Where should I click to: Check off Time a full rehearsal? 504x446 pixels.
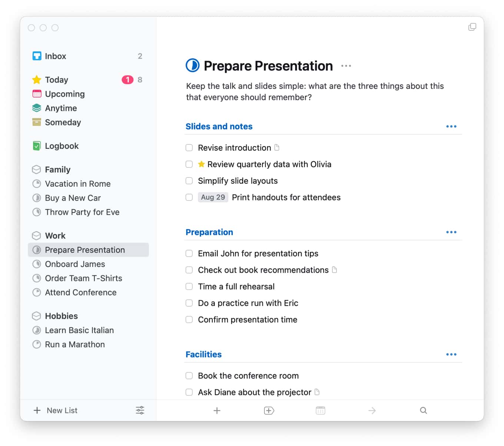click(x=189, y=287)
